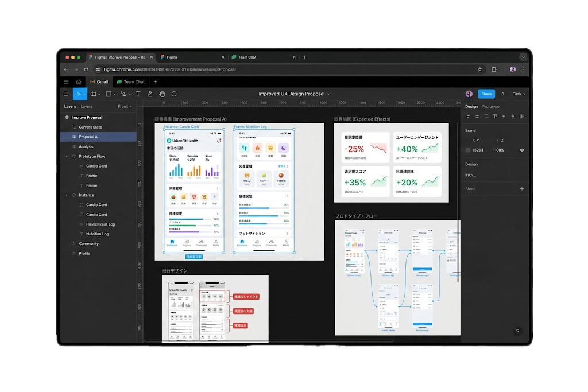Open a new browser tab with plus
588x392 pixels.
pos(304,57)
